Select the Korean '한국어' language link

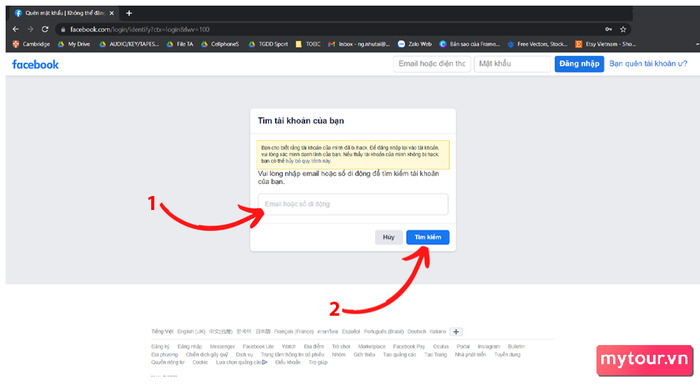pyautogui.click(x=244, y=331)
